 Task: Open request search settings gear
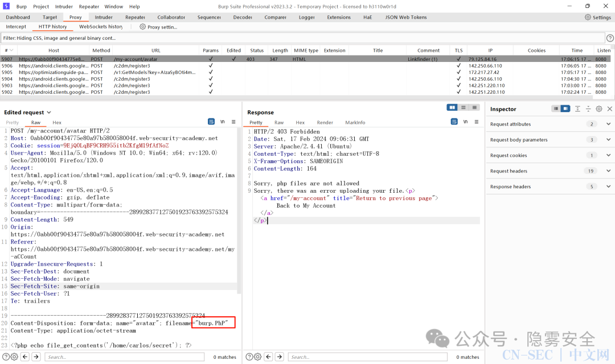coord(14,357)
